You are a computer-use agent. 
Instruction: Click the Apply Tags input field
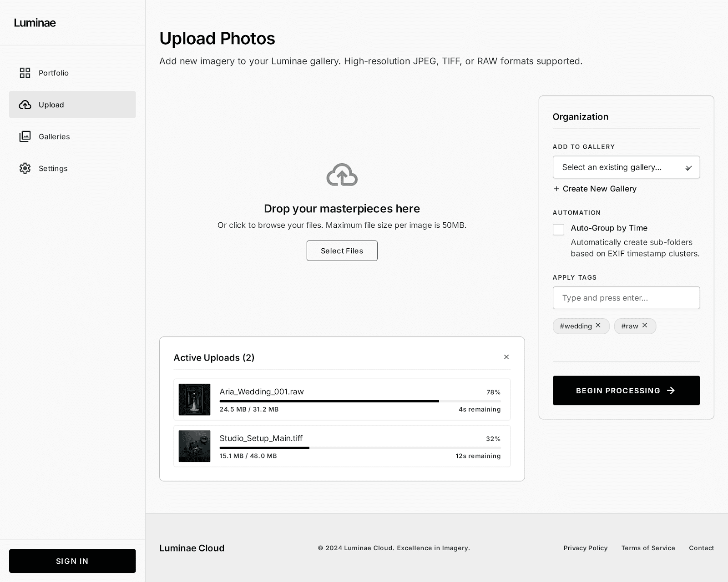[626, 298]
